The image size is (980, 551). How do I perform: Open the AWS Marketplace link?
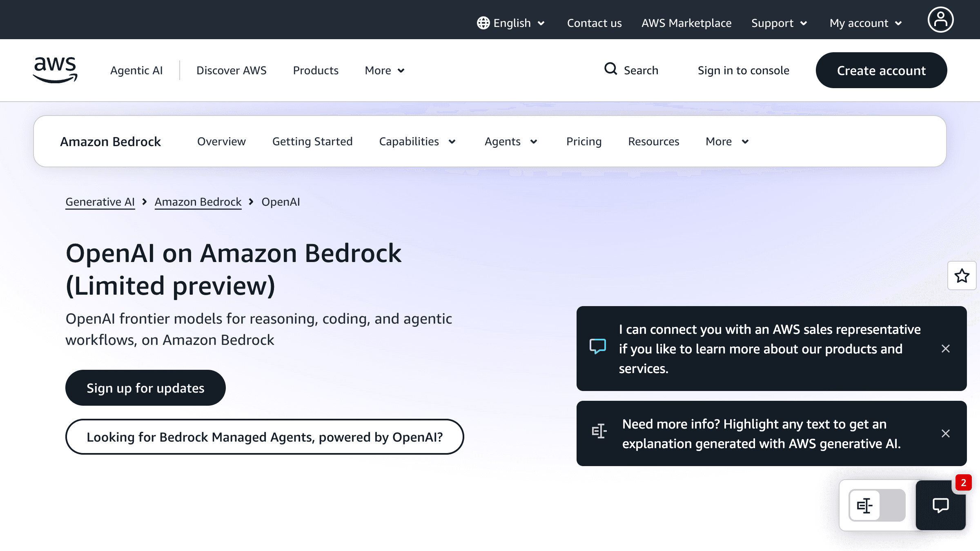tap(686, 23)
